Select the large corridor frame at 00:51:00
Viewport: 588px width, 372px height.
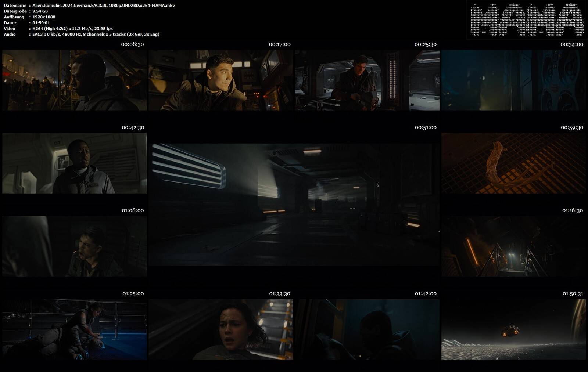pos(294,205)
